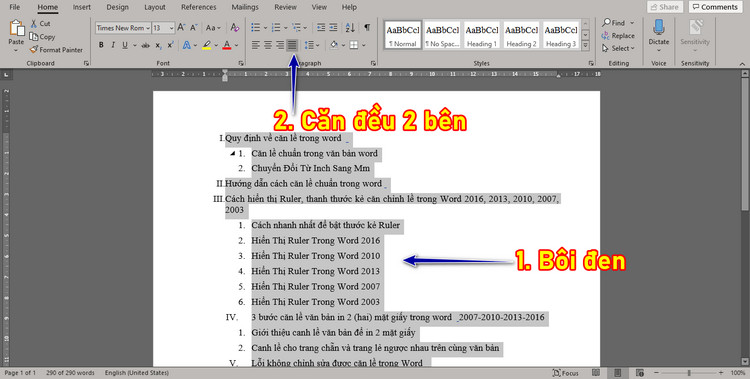750x379 pixels.
Task: Select the Justify alignment icon
Action: (292, 45)
